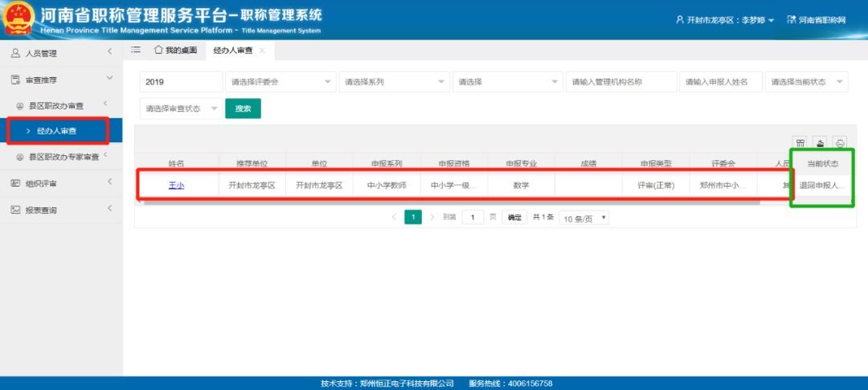Open the 请选择评委会 dropdown

280,81
